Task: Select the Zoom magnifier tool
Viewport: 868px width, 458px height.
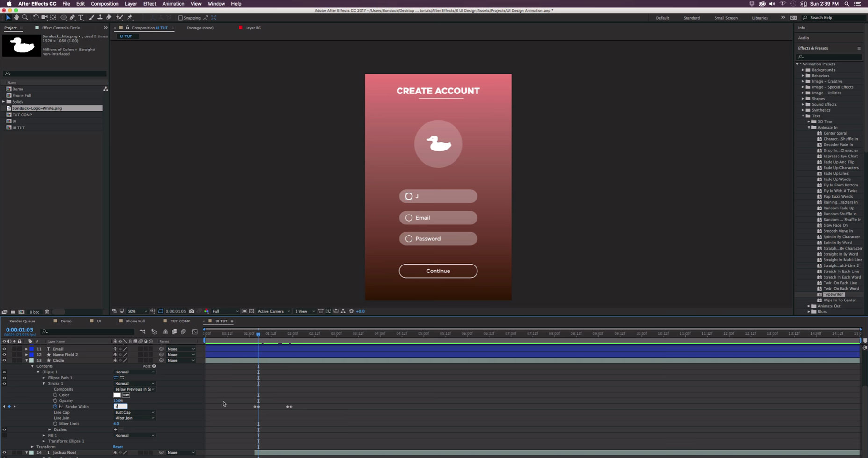Action: point(25,17)
